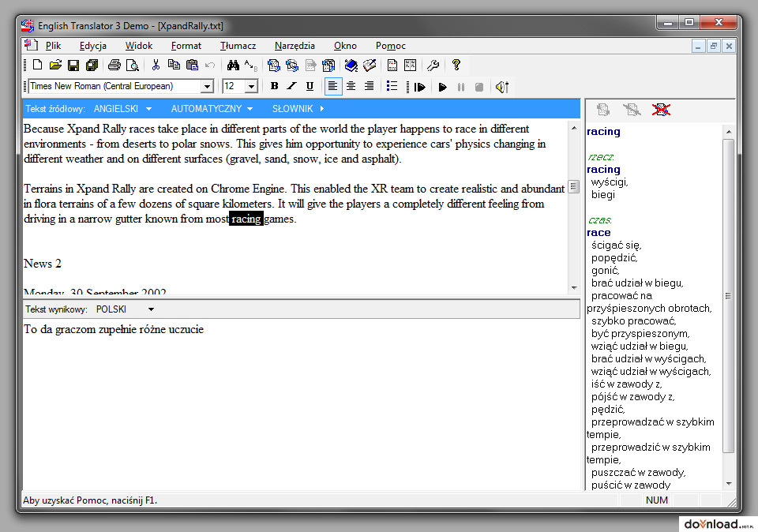Open the Pomoc menu
The width and height of the screenshot is (758, 532).
click(x=391, y=46)
